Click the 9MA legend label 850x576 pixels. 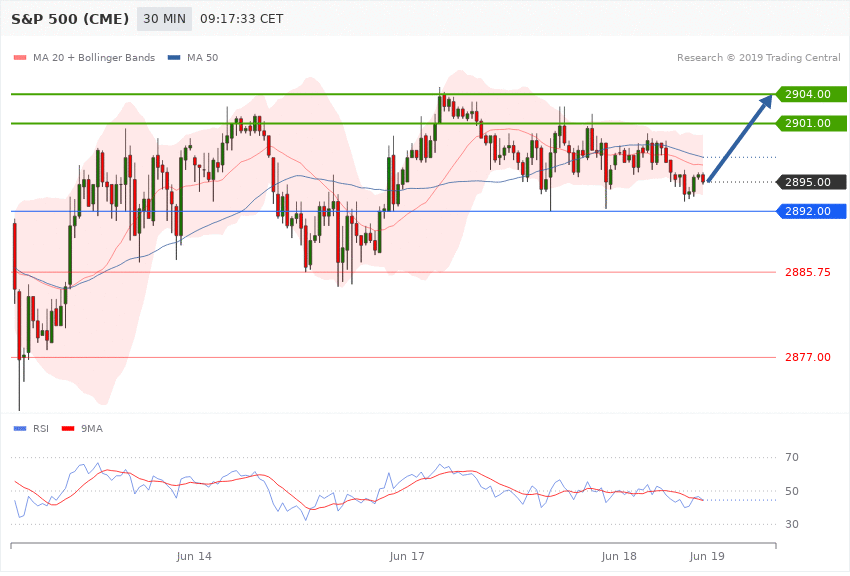[x=92, y=429]
